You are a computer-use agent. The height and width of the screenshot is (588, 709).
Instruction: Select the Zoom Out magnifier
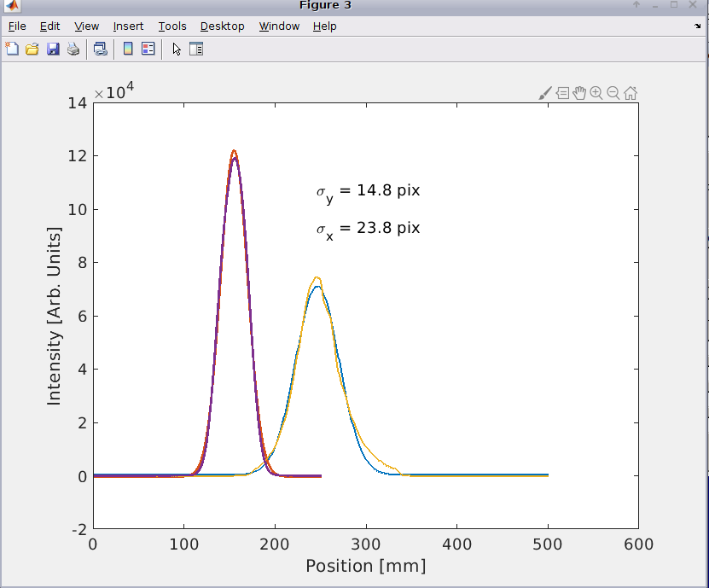613,93
